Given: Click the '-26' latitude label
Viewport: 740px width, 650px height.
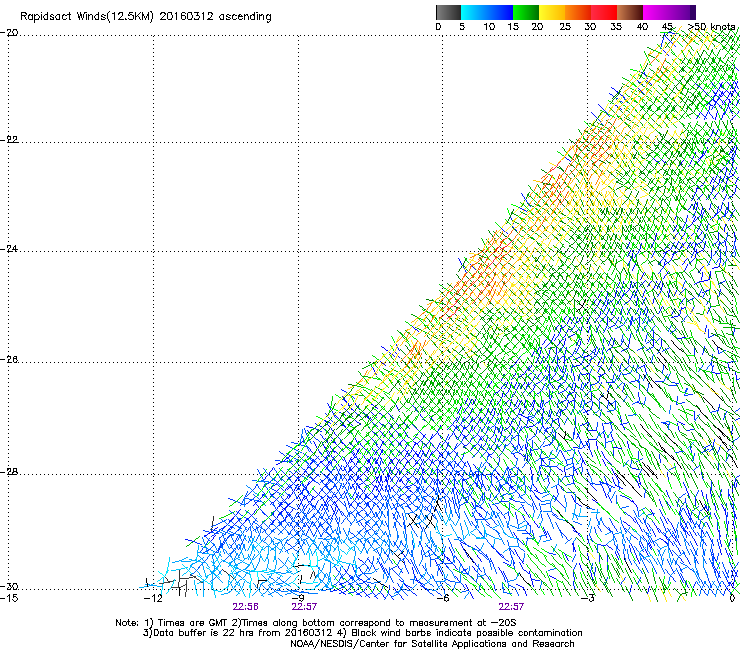Looking at the screenshot, I should pyautogui.click(x=9, y=360).
